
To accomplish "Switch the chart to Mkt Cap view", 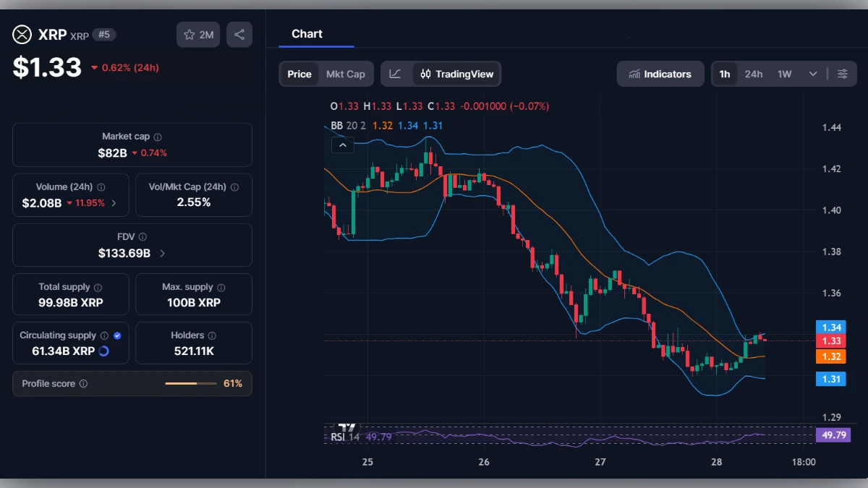I will [x=345, y=74].
